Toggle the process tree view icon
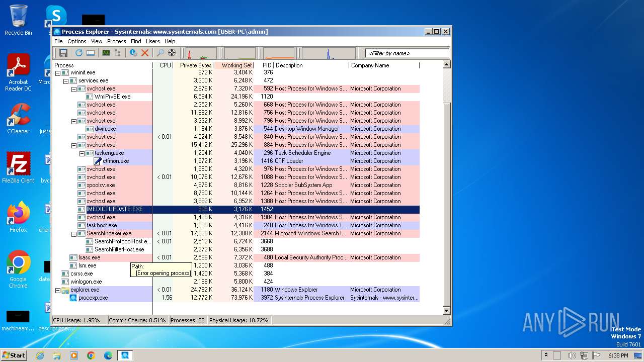This screenshot has width=644, height=362. tap(119, 53)
